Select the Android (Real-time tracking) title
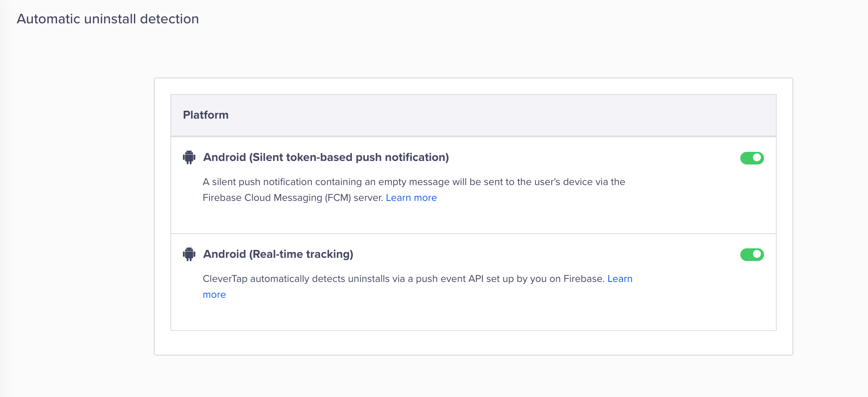 pos(278,254)
